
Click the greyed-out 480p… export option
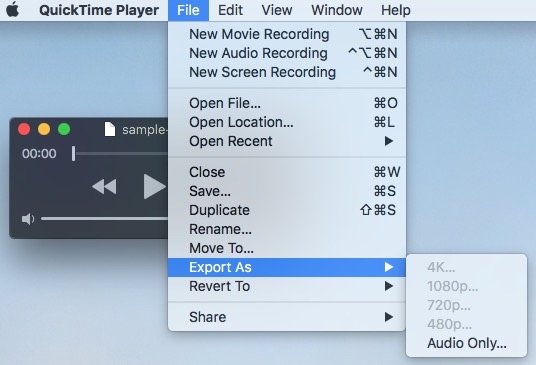pyautogui.click(x=466, y=324)
